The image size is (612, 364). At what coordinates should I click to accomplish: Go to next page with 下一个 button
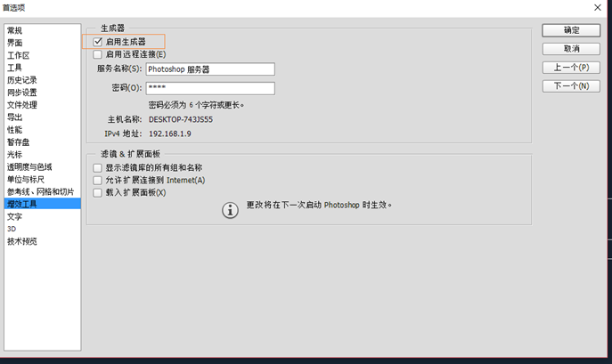coord(571,86)
